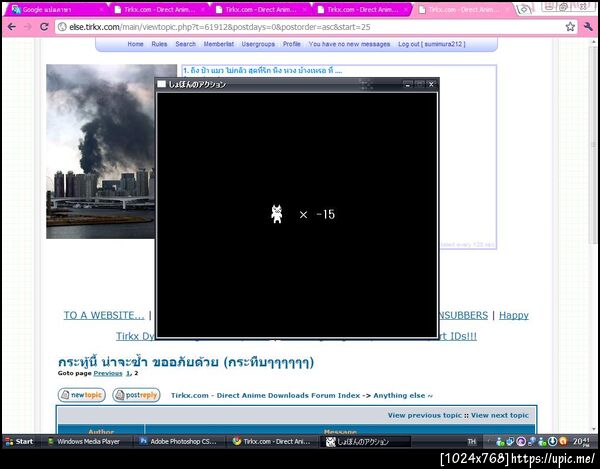Go back in the browser
Viewport: 600px width, 469px height.
[x=11, y=27]
